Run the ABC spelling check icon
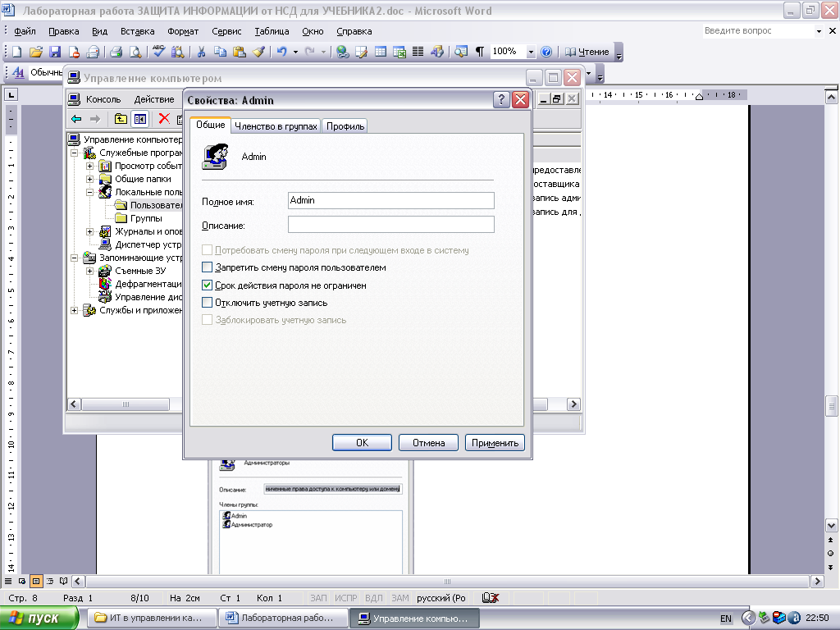Screen dimensions: 840x630 pyautogui.click(x=158, y=52)
